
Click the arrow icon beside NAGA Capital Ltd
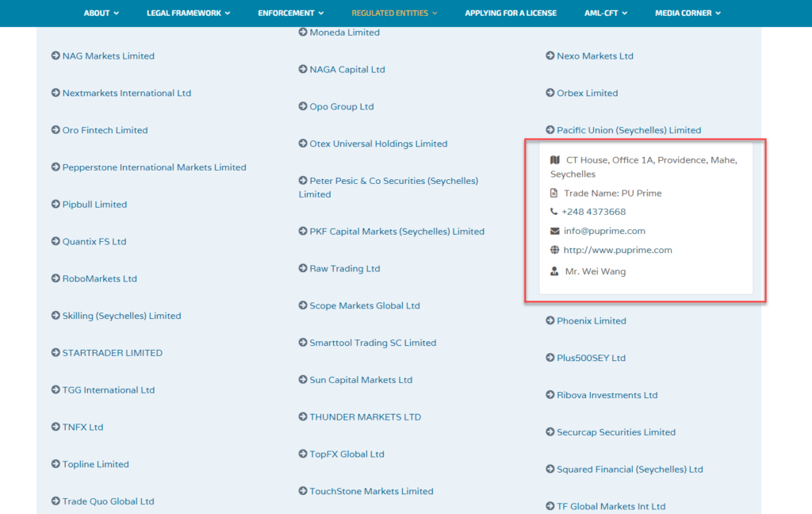click(x=303, y=69)
